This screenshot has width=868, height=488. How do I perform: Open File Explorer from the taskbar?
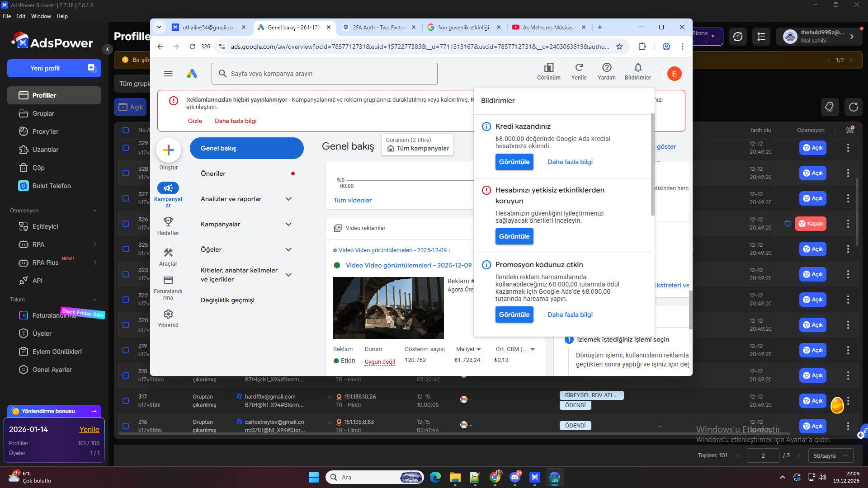point(455,477)
